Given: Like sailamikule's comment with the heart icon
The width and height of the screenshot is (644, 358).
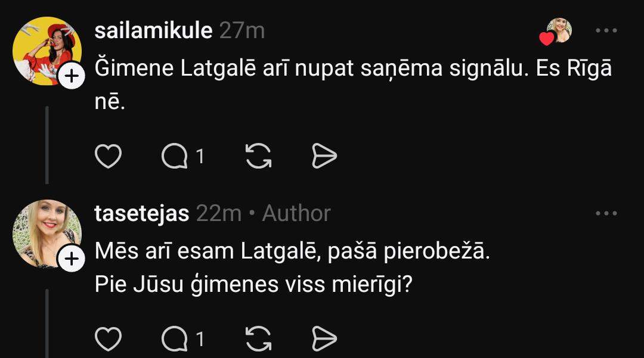Looking at the screenshot, I should pyautogui.click(x=108, y=156).
